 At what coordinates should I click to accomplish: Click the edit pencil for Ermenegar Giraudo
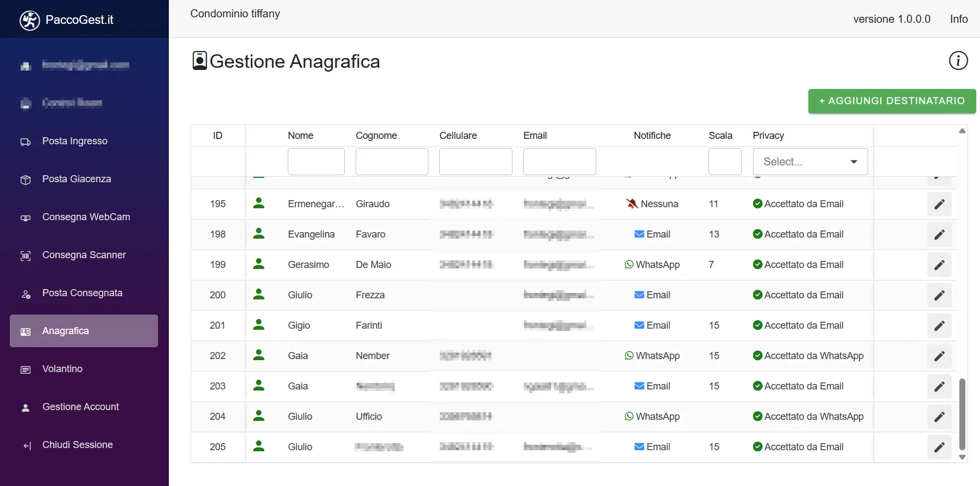click(x=939, y=204)
